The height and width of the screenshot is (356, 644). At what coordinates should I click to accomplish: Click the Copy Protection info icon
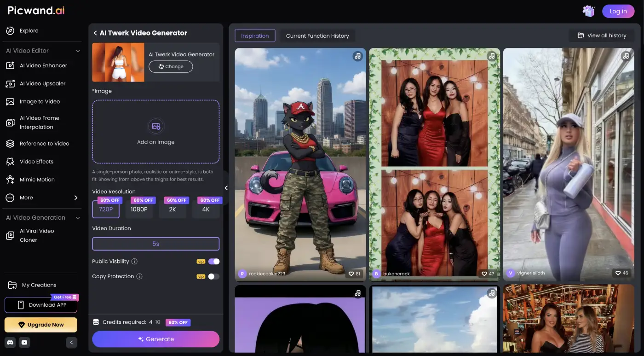point(139,276)
